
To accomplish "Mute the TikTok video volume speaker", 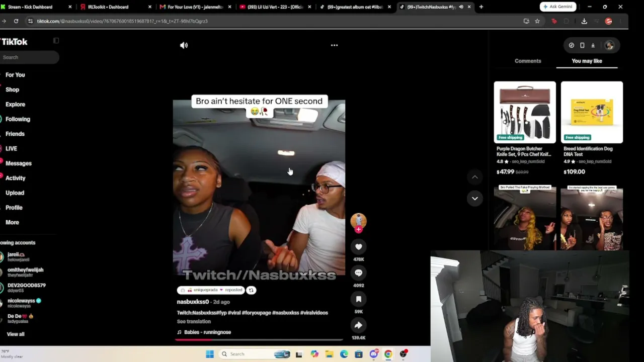I will [184, 45].
